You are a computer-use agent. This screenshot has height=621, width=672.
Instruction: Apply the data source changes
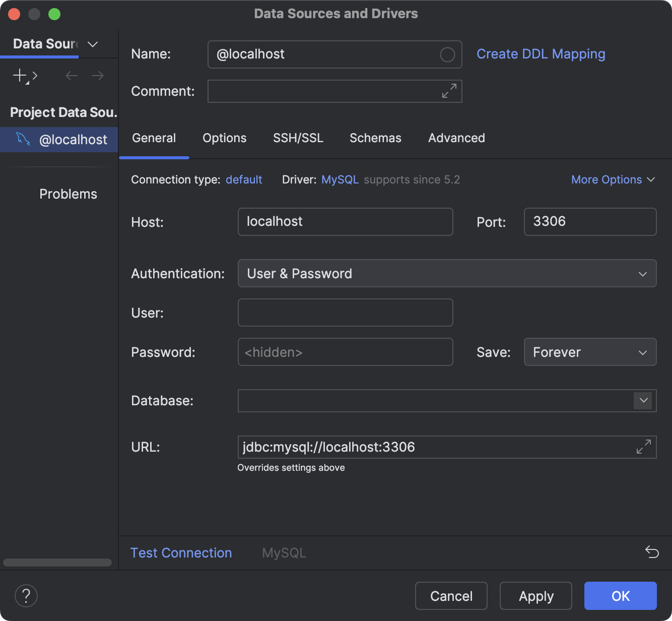pyautogui.click(x=535, y=596)
